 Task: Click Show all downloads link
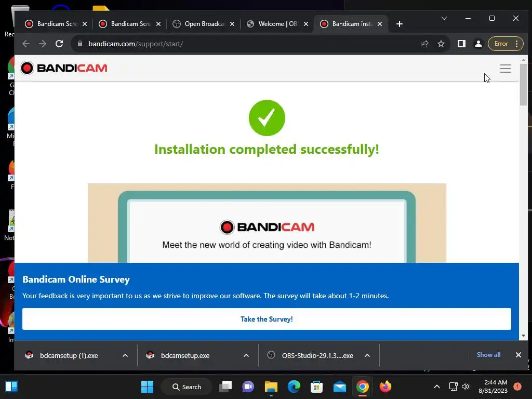pyautogui.click(x=488, y=355)
